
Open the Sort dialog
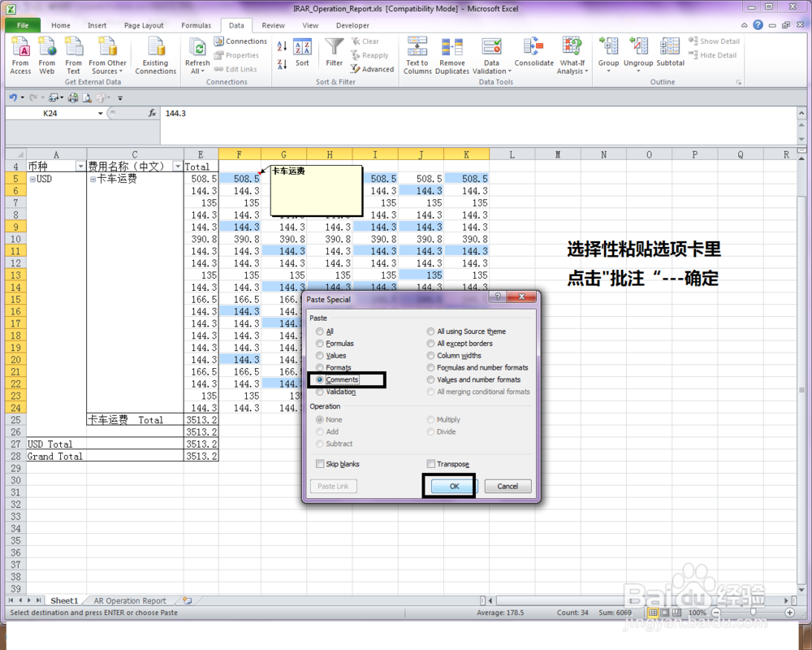pos(302,52)
